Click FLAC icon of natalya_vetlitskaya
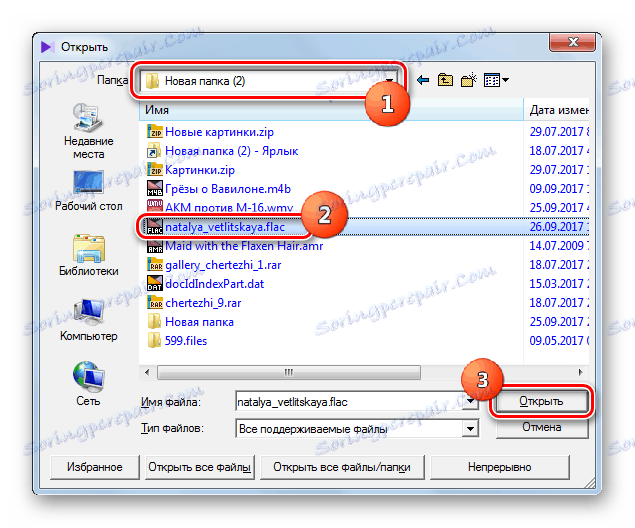The image size is (635, 528). tap(155, 227)
